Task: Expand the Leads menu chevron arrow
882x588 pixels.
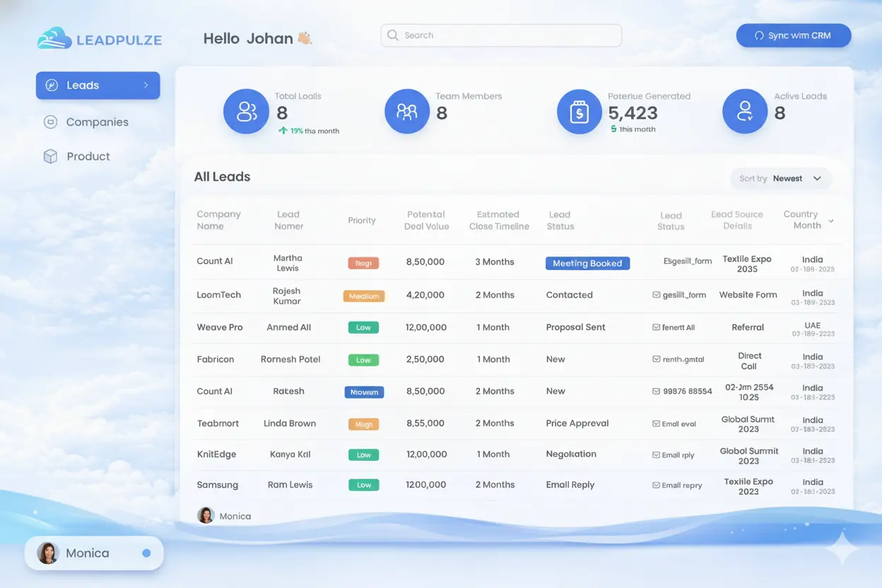Action: point(146,86)
